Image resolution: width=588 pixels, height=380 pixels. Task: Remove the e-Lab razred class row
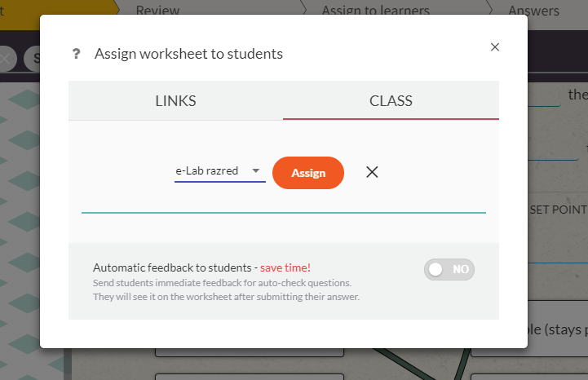click(x=372, y=172)
